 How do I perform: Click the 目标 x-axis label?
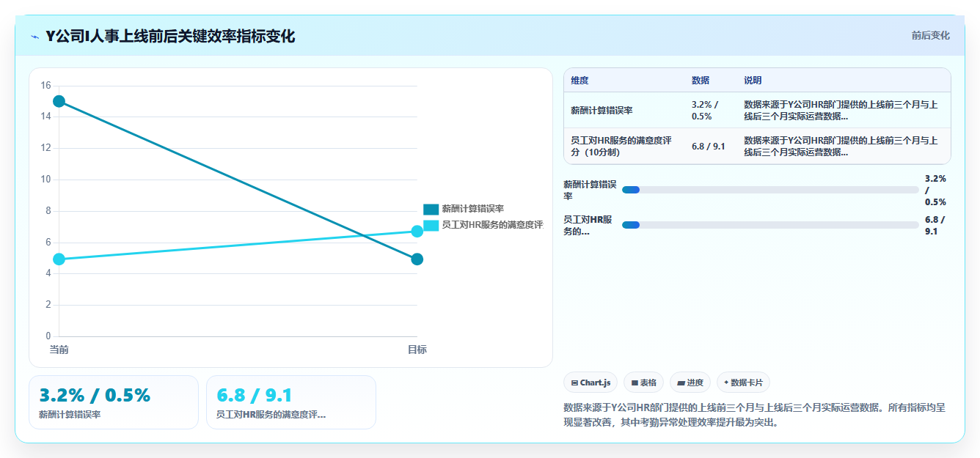click(417, 350)
